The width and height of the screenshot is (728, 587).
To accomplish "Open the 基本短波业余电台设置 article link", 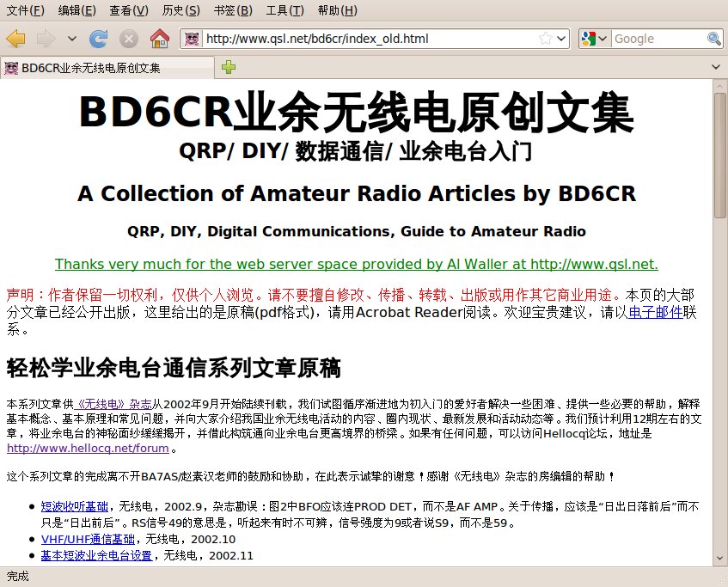I will click(96, 555).
